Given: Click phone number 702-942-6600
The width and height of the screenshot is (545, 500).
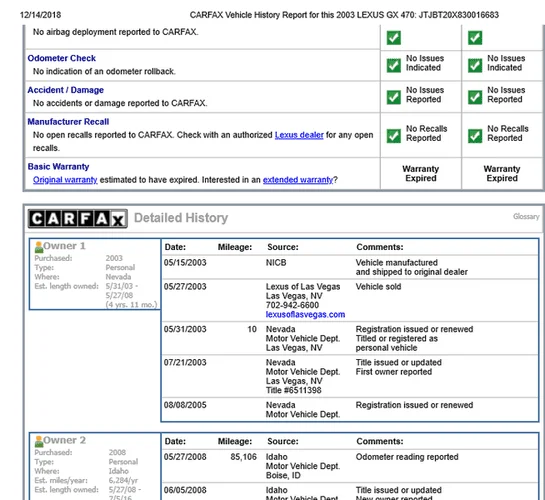Looking at the screenshot, I should [292, 305].
